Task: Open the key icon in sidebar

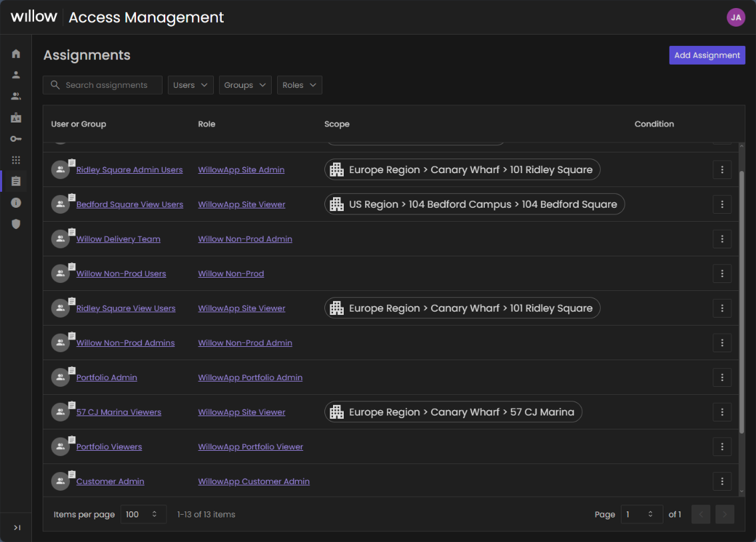Action: click(x=16, y=138)
